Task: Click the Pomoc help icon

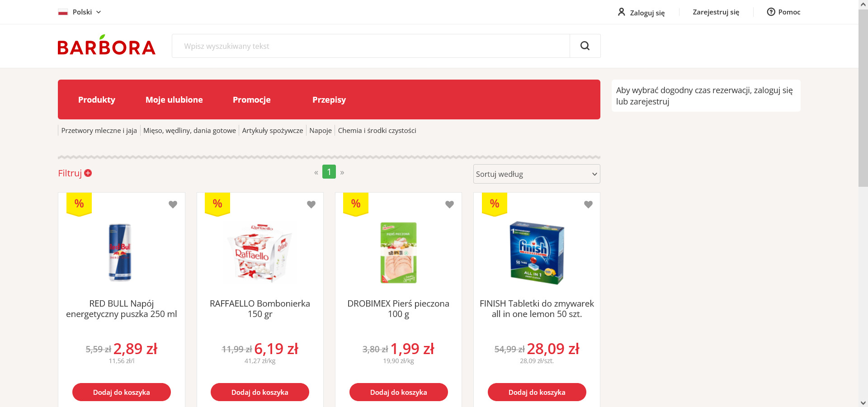Action: pyautogui.click(x=771, y=12)
